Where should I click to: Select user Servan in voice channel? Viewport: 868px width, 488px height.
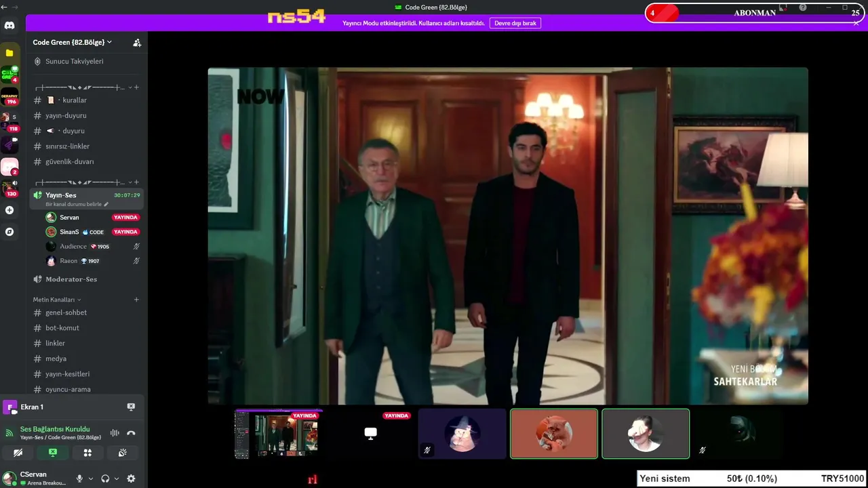92,218
